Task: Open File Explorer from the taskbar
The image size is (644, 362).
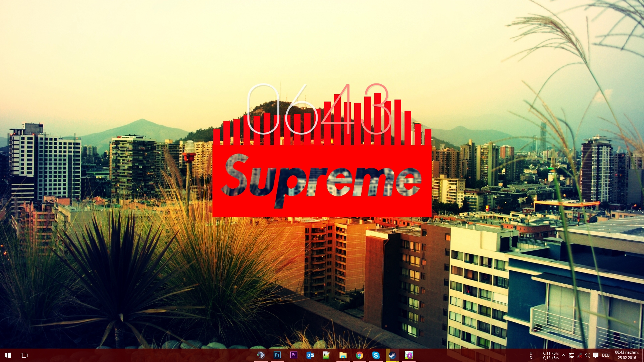Action: pyautogui.click(x=343, y=355)
